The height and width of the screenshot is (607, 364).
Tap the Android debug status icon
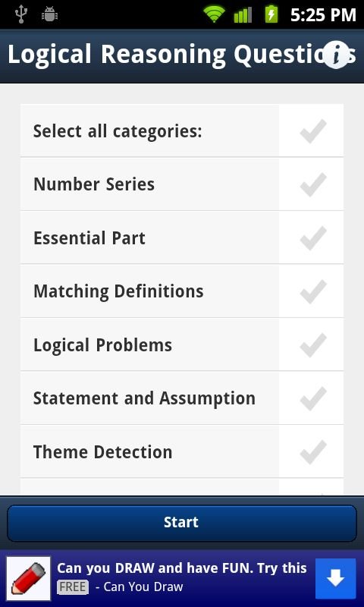(49, 14)
